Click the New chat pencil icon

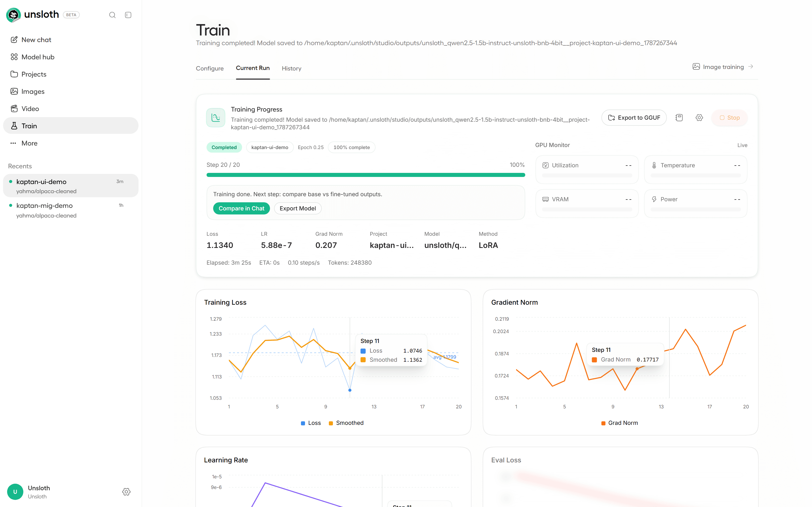coord(14,40)
